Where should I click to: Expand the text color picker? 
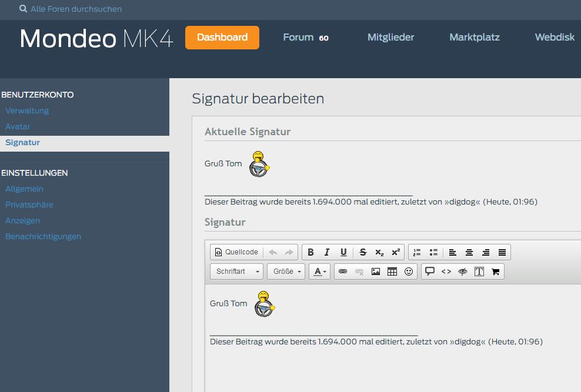pyautogui.click(x=319, y=272)
